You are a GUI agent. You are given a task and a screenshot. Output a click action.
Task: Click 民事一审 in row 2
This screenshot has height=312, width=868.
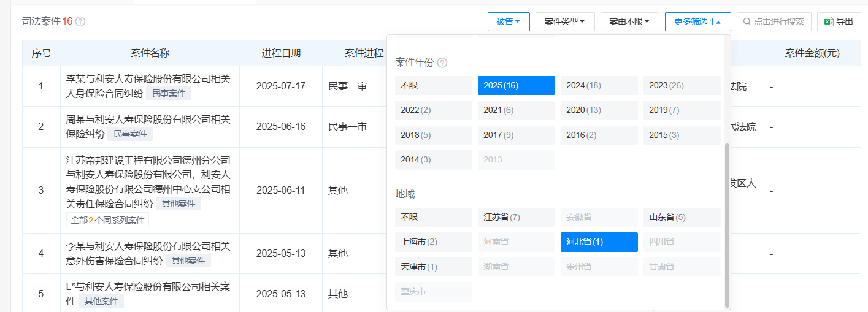point(347,126)
